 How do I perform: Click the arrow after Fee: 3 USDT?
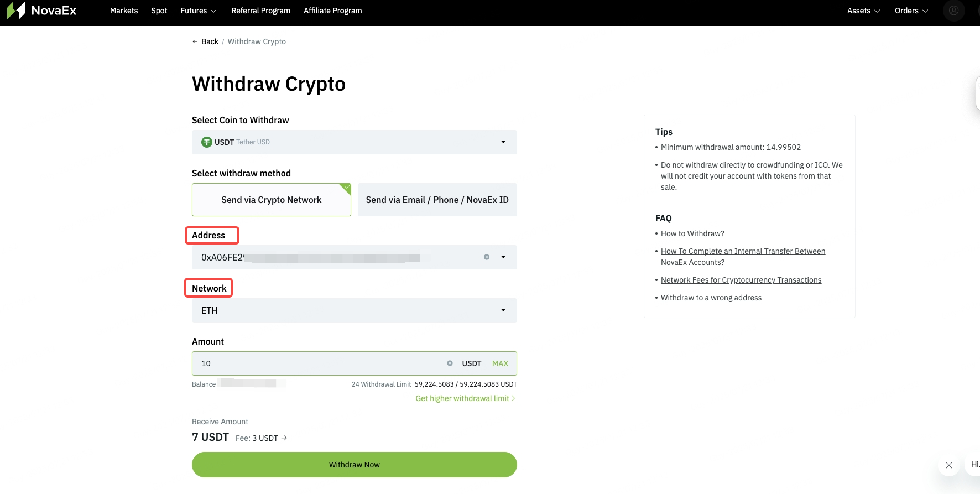pos(284,438)
